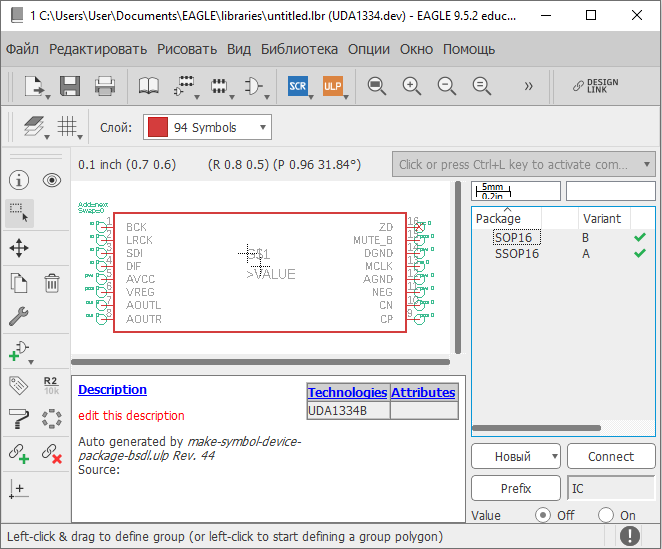Open the Помощь menu
The width and height of the screenshot is (662, 549).
pyautogui.click(x=469, y=49)
